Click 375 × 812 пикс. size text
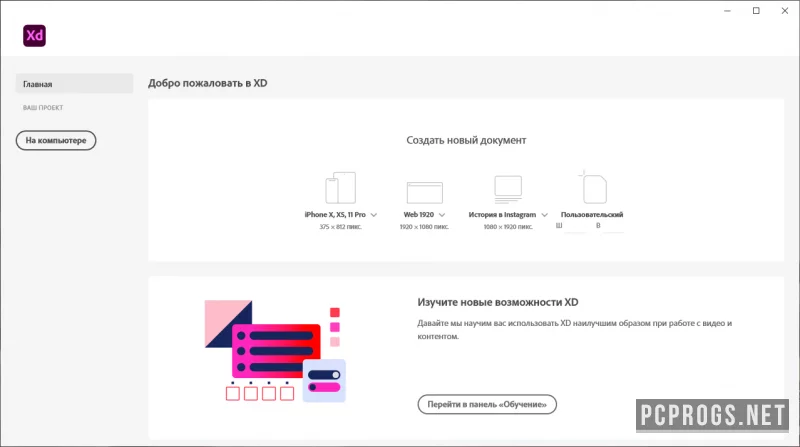 (340, 227)
